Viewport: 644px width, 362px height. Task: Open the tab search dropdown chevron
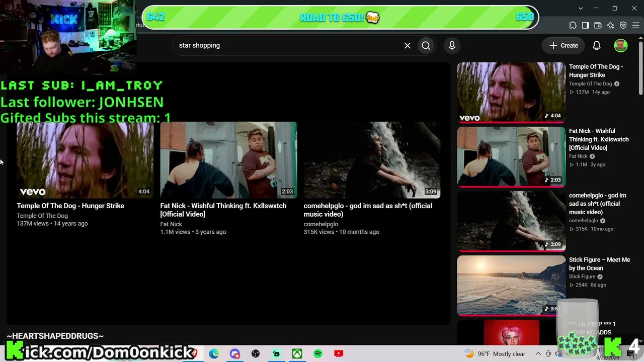pos(581,8)
